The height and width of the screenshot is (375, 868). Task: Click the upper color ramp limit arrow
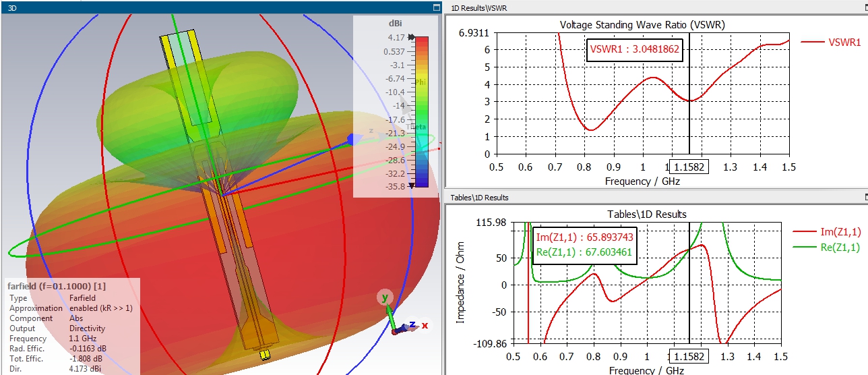coord(411,38)
